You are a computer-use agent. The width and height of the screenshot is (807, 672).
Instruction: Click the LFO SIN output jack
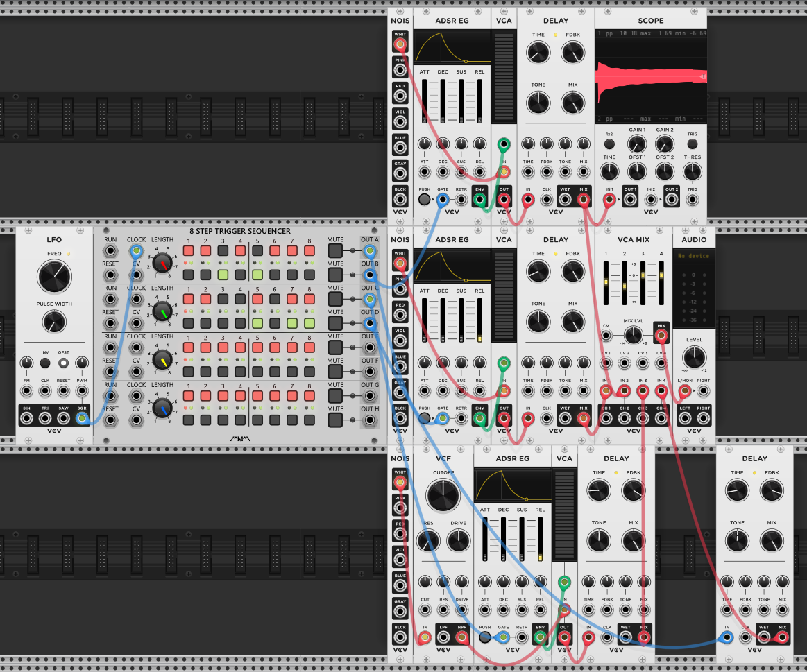click(27, 419)
